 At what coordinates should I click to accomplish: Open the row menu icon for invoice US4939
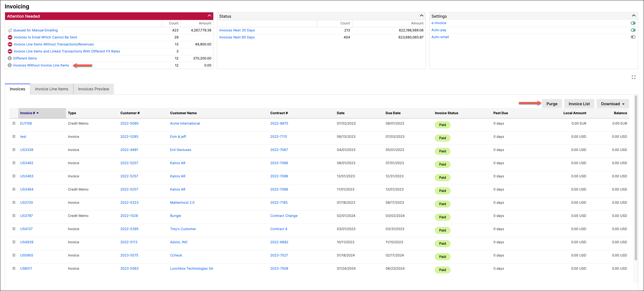[14, 242]
